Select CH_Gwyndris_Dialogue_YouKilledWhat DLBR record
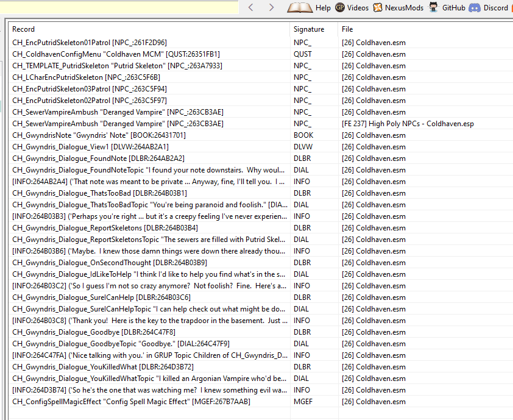513x420 pixels. [103, 367]
